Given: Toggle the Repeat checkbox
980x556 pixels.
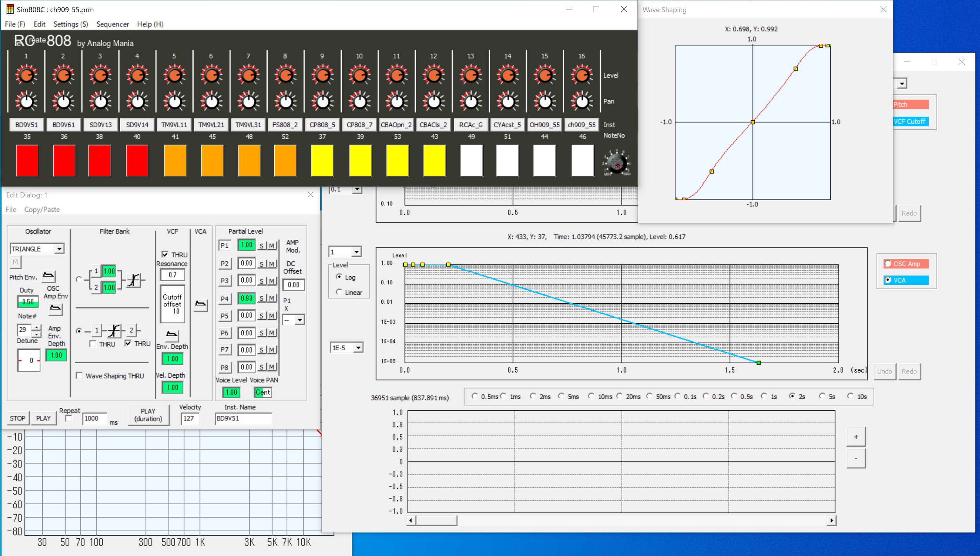Looking at the screenshot, I should [x=69, y=418].
